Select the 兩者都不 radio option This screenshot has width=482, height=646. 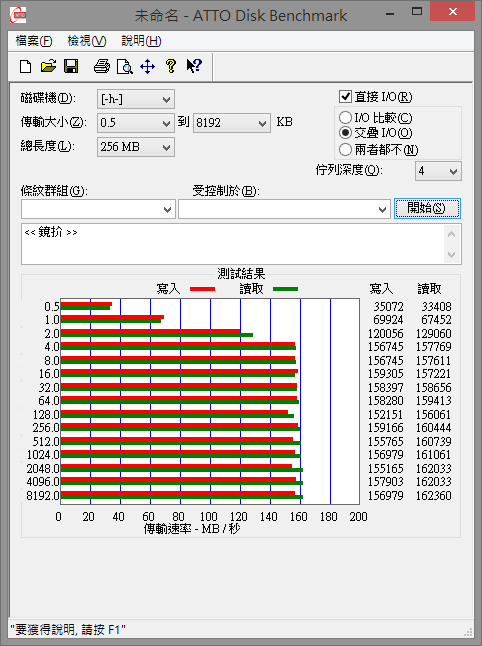[x=345, y=150]
